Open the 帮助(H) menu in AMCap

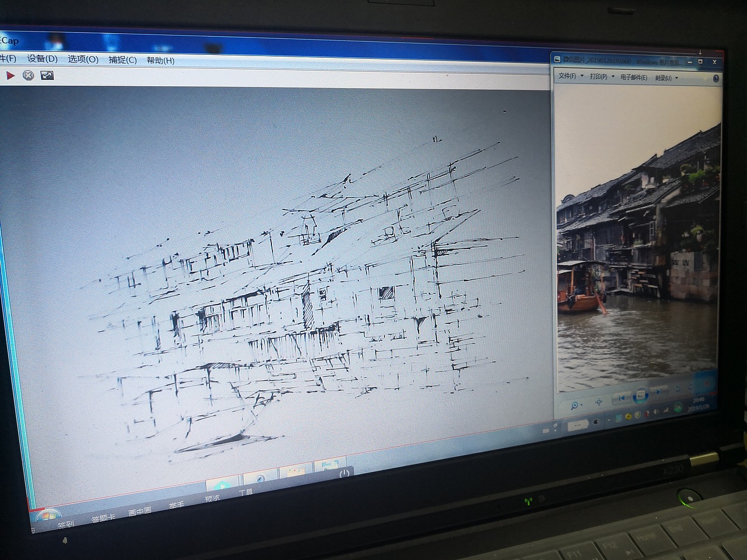(160, 61)
